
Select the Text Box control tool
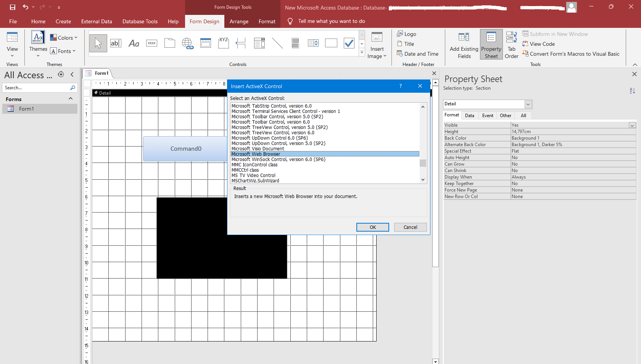(x=115, y=43)
